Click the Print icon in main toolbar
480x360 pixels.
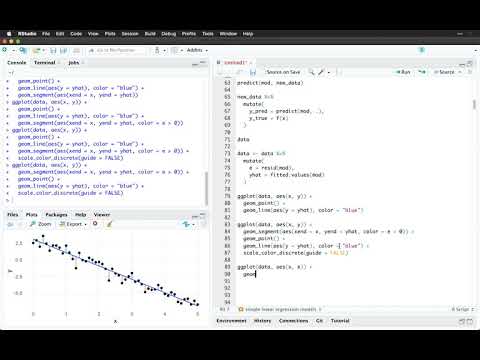77,50
